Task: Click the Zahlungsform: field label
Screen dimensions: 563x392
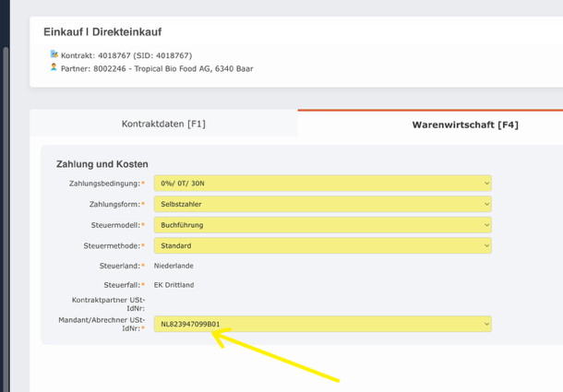Action: coord(114,204)
